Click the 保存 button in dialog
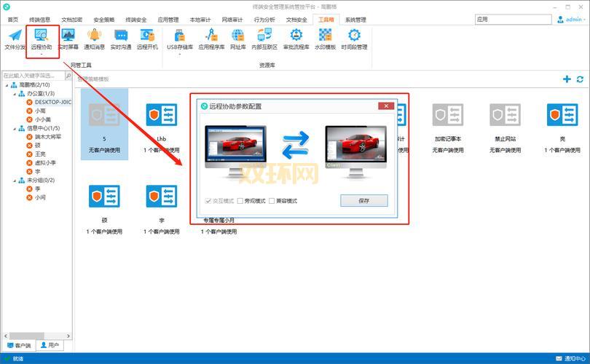Image resolution: width=590 pixels, height=364 pixels. pos(363,201)
